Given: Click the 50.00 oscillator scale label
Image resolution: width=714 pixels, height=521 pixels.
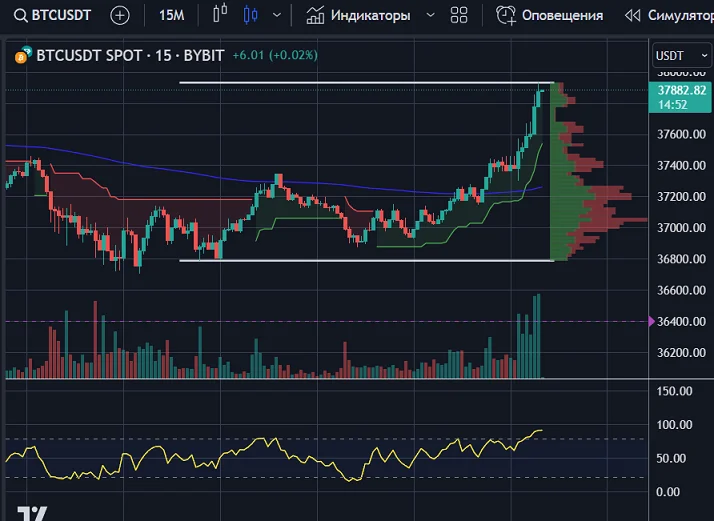Looking at the screenshot, I should coord(671,459).
